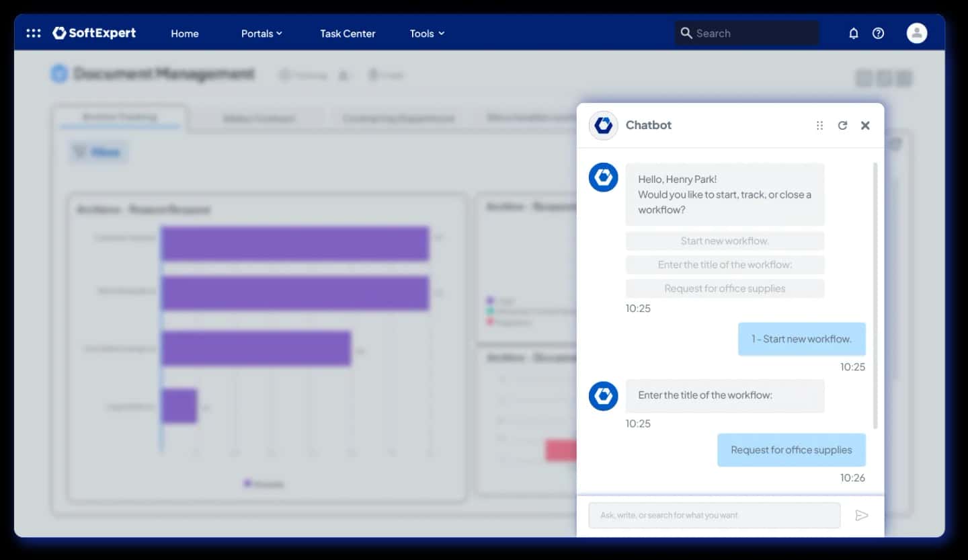The height and width of the screenshot is (560, 968).
Task: Send the chatbot message arrow
Action: pyautogui.click(x=862, y=515)
